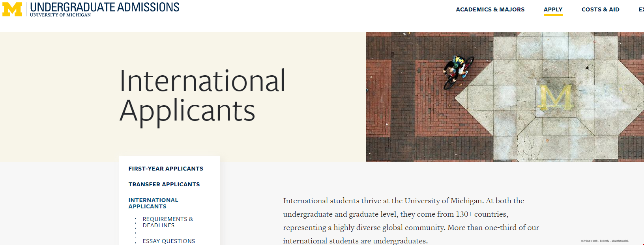Open Requirements & Deadlines sub-link
644x245 pixels.
coord(168,222)
